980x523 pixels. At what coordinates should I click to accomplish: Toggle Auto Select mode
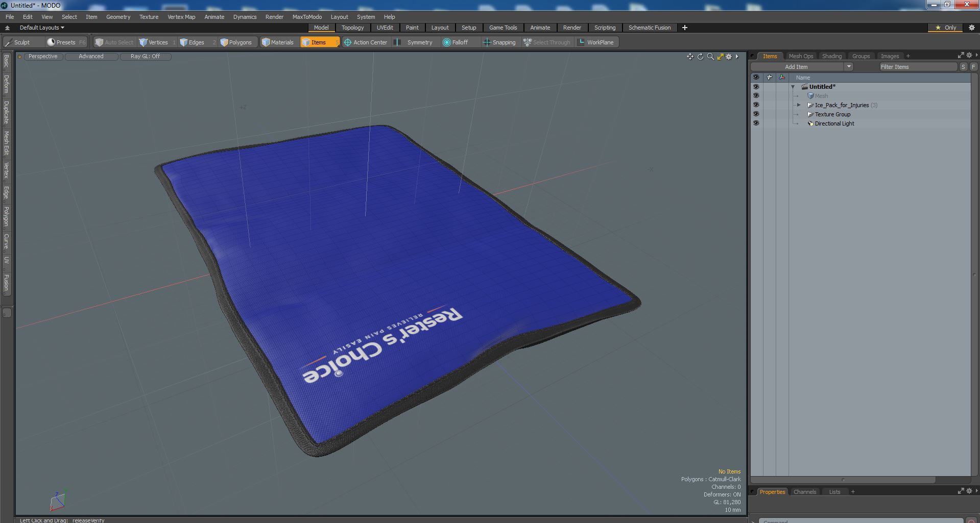tap(114, 42)
